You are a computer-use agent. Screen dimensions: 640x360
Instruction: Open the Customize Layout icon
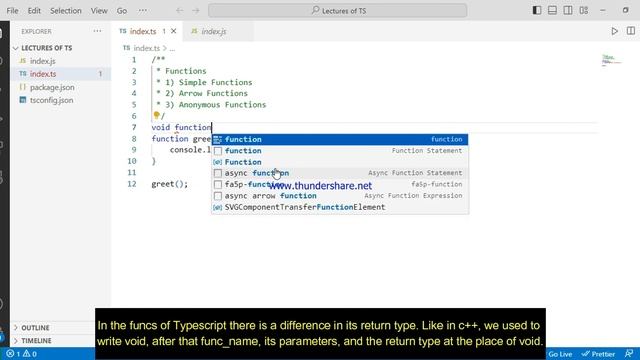584,11
